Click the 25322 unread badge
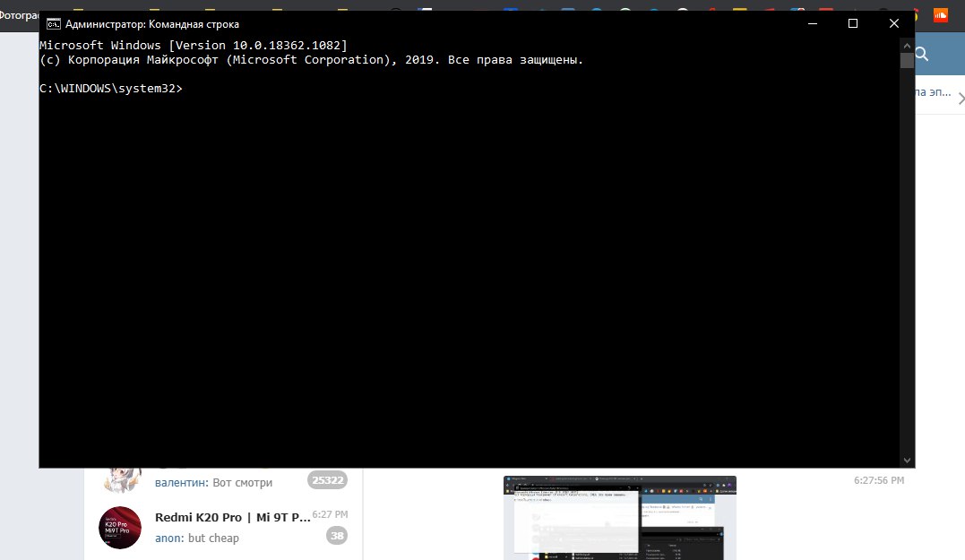The image size is (965, 560). pos(327,480)
